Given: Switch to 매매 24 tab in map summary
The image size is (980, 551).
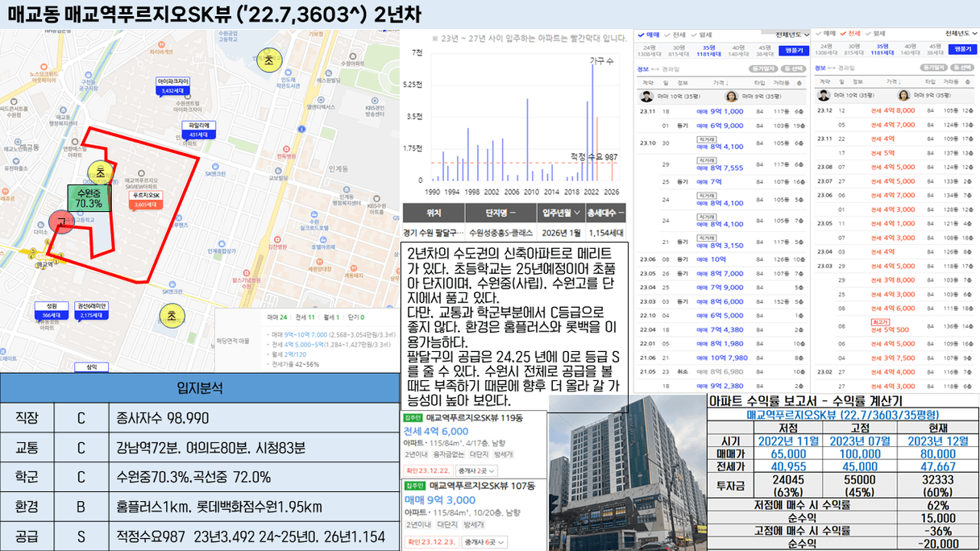Looking at the screenshot, I should (x=277, y=318).
